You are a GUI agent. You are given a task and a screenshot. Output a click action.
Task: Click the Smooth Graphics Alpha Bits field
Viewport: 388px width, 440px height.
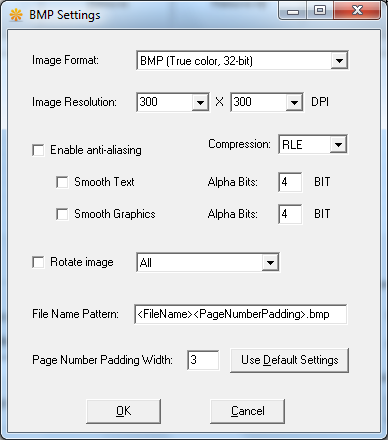[290, 214]
